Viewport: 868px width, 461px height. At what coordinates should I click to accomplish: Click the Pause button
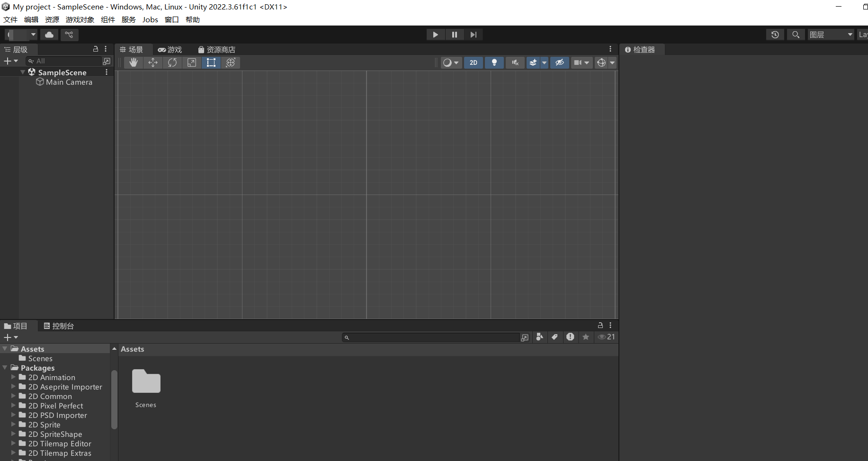pos(455,35)
